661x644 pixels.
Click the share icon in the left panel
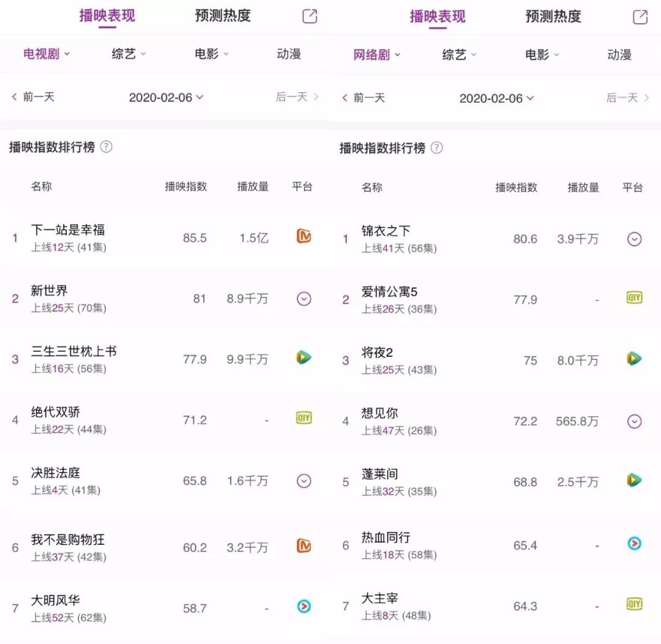(x=310, y=17)
